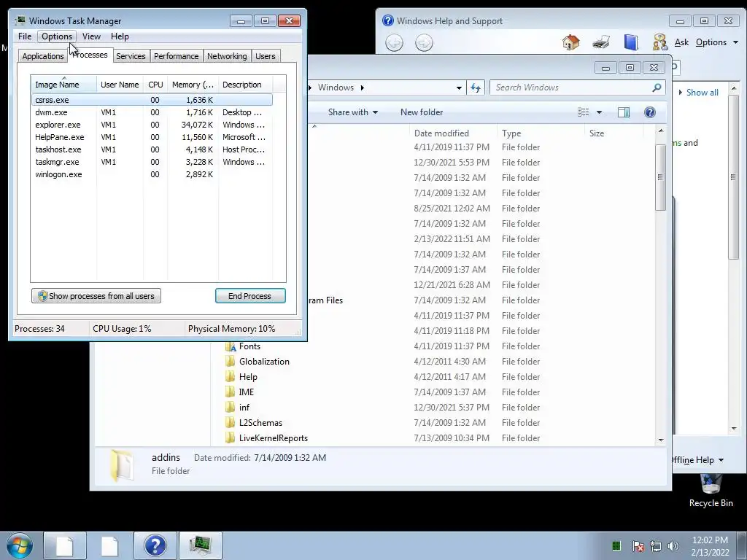
Task: Click Change your view icon in Explorer
Action: pyautogui.click(x=583, y=112)
